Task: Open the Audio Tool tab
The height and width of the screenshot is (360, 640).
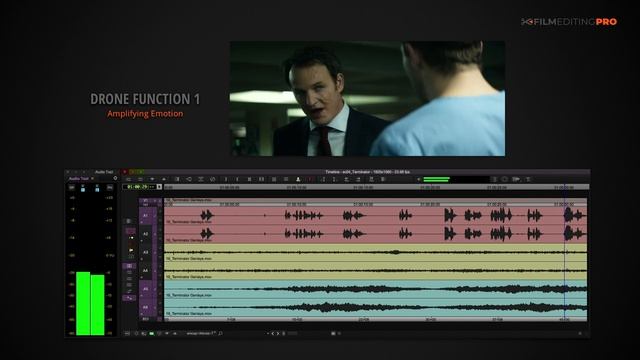Action: tap(78, 178)
